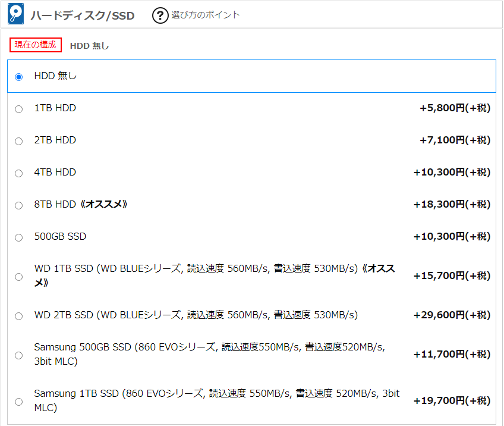
Task: Click the Samsung 1TB SSD description text
Action: point(217,400)
